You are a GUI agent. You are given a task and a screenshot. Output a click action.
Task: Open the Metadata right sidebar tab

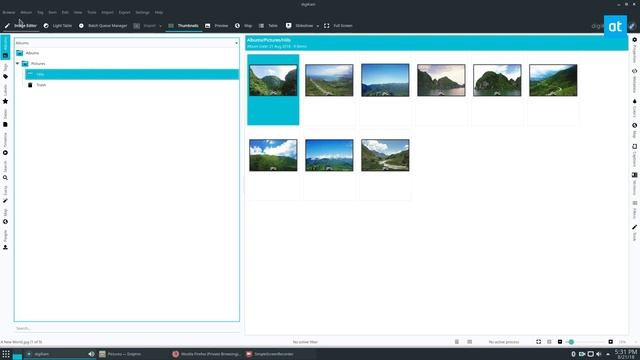[634, 80]
